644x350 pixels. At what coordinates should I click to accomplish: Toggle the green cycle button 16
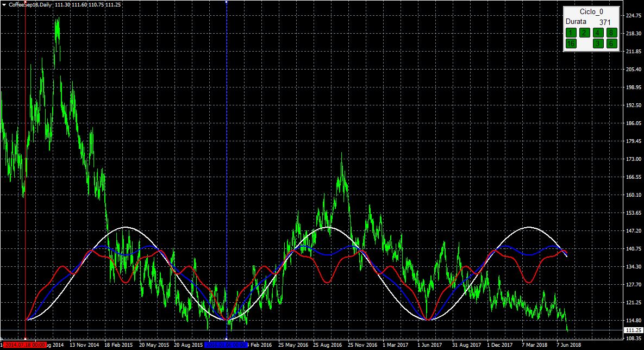point(571,43)
